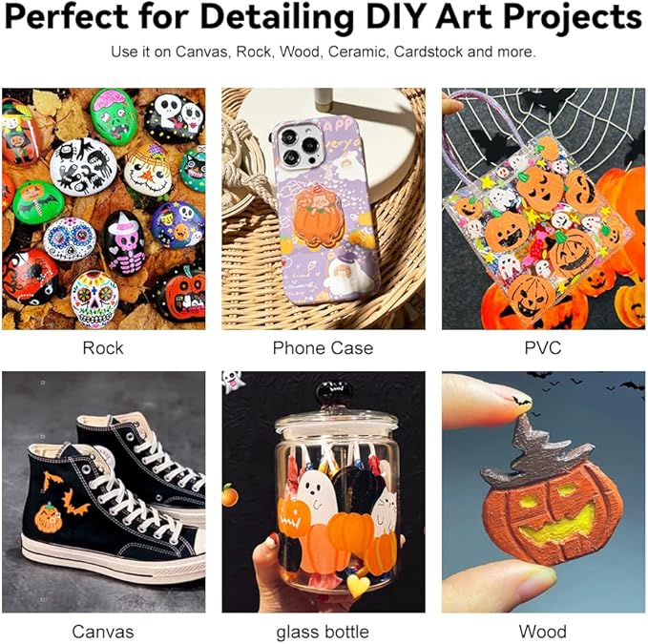Click the yellow heart sticker on the jar
Viewport: 648px width, 644px height.
(x=358, y=586)
